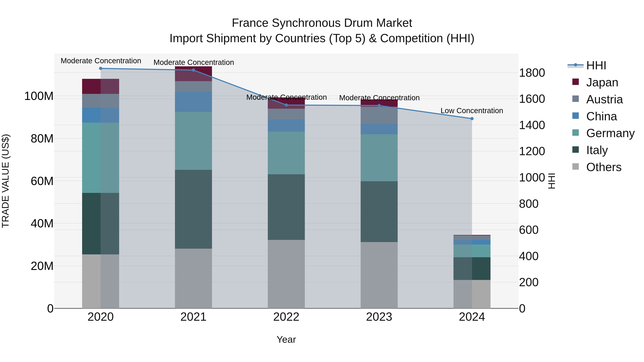Click the 2022 Others bar segment
The height and width of the screenshot is (362, 644).
tap(286, 274)
